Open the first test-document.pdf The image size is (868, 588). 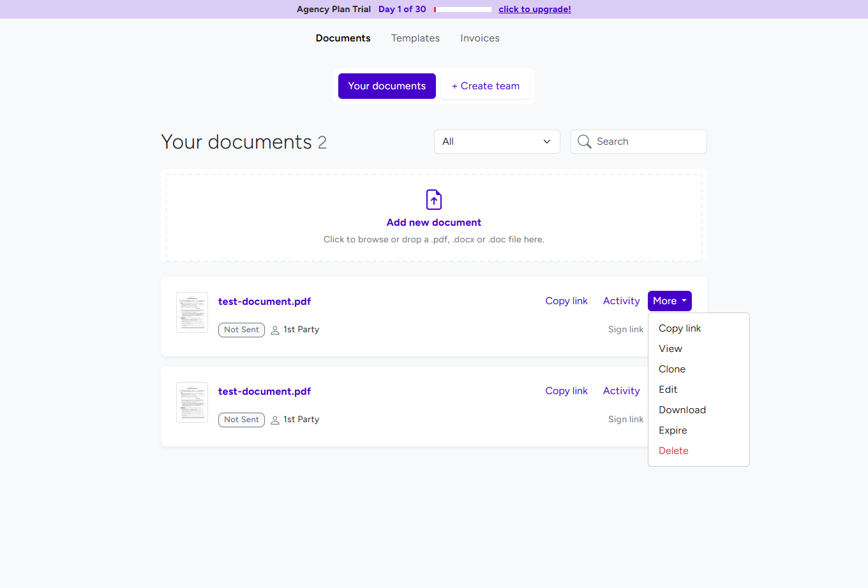pyautogui.click(x=264, y=301)
